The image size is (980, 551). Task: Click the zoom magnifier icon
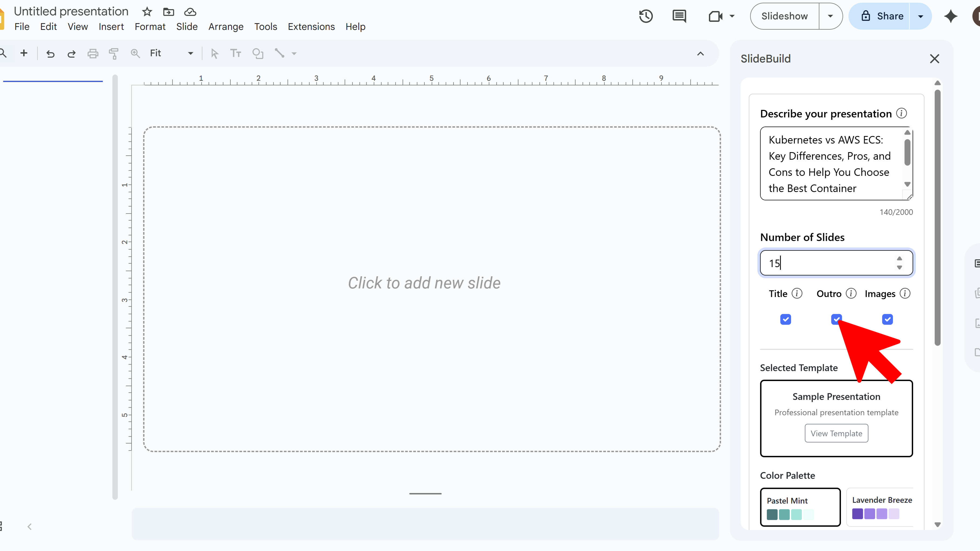135,53
